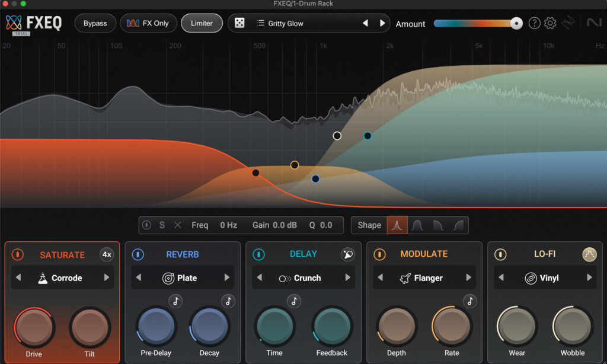607x364 pixels.
Task: Select the blue Reverb band node
Action: [315, 179]
